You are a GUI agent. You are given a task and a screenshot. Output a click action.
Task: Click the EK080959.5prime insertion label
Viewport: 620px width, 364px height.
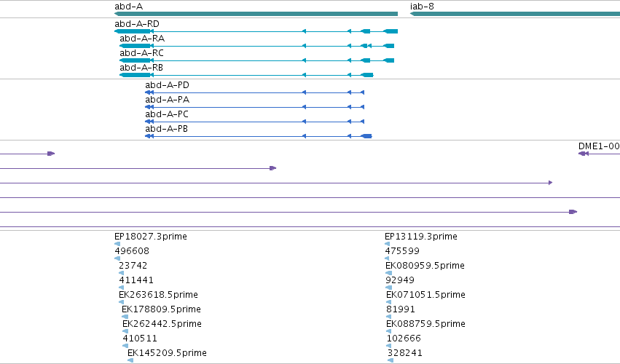pos(425,266)
